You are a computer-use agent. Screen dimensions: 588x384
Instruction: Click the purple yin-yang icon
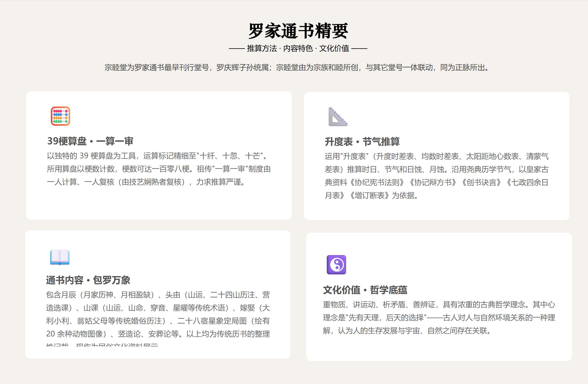336,265
